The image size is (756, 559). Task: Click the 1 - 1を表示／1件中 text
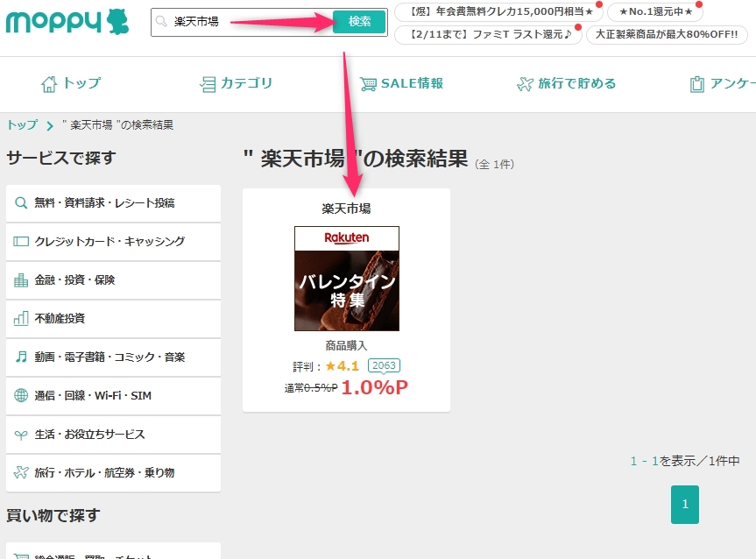[x=685, y=461]
